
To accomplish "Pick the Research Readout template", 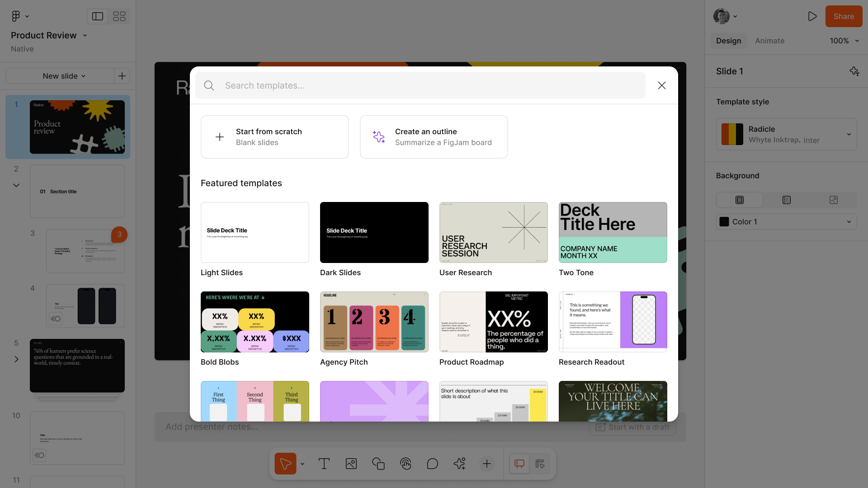I will (613, 322).
